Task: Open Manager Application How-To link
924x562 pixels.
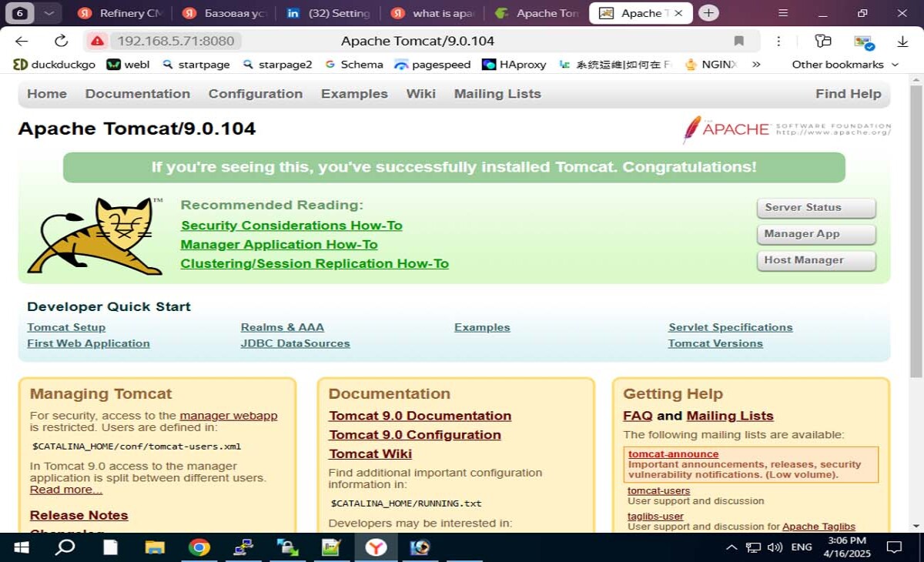Action: point(279,245)
